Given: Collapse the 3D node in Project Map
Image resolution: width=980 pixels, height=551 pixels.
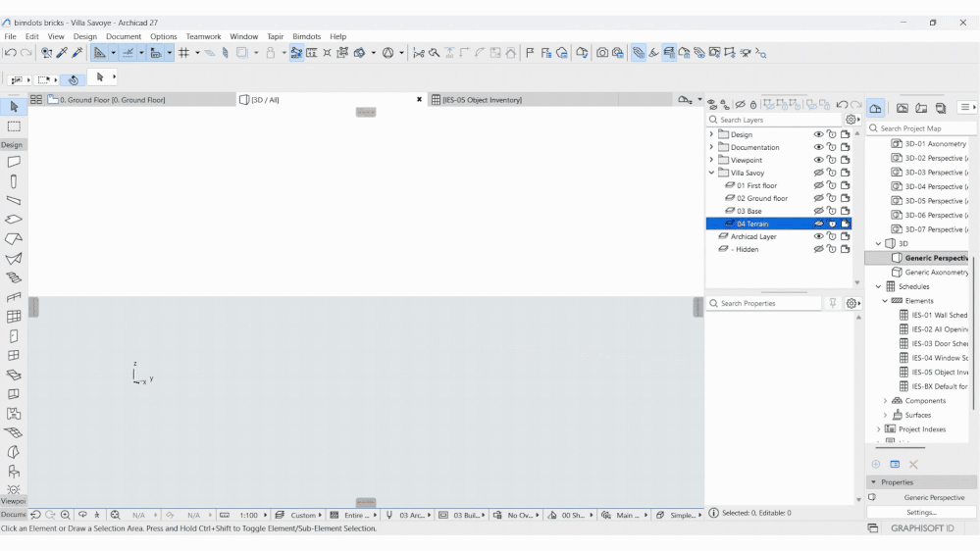Looking at the screenshot, I should 878,244.
